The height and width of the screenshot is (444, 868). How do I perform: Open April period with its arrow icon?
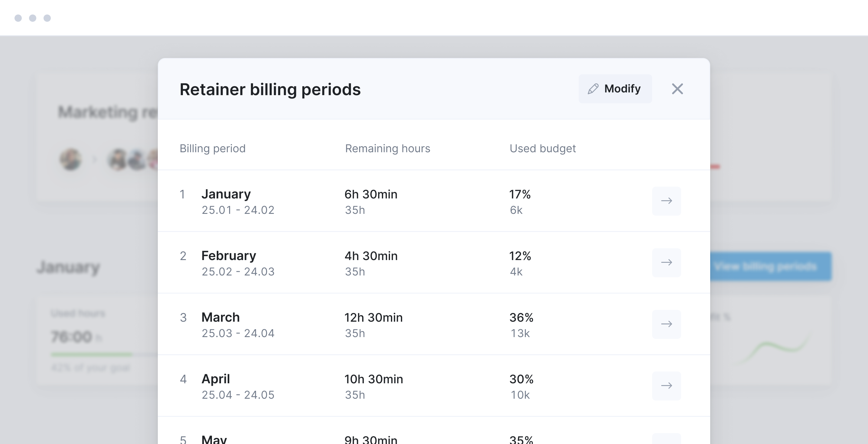tap(667, 386)
